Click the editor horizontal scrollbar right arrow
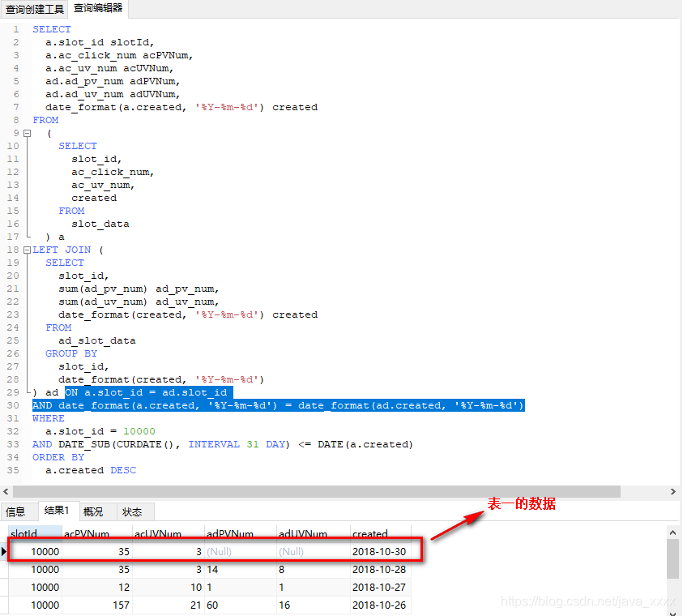This screenshot has height=616, width=683. pyautogui.click(x=673, y=492)
